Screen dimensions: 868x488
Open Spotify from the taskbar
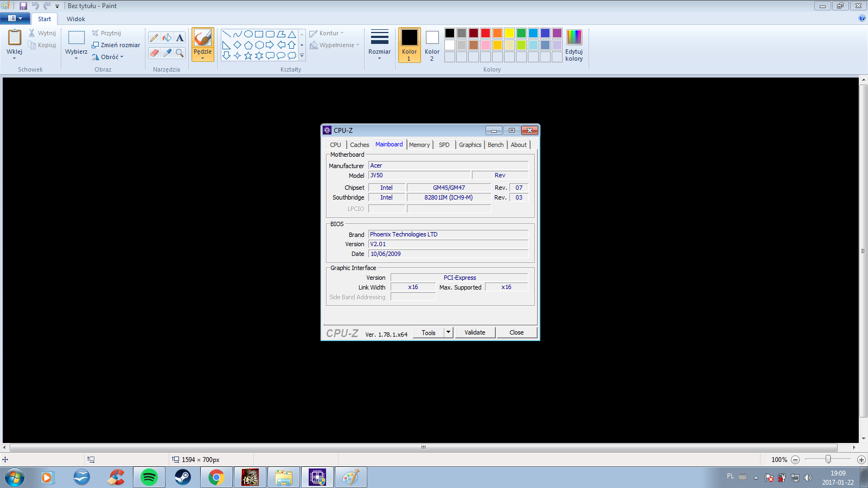tap(149, 477)
